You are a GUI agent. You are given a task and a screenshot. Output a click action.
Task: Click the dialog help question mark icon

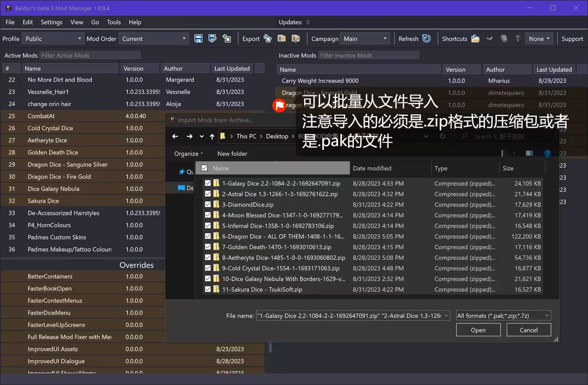[547, 153]
